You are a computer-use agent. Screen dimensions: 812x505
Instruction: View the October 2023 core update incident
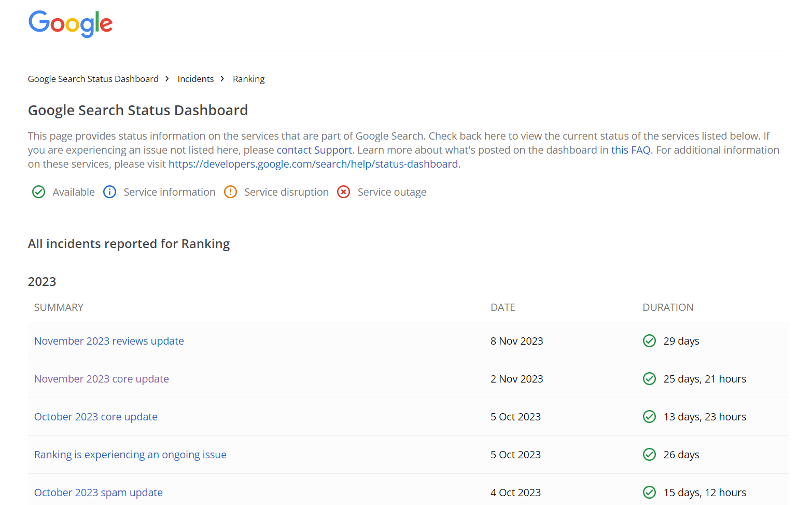[96, 417]
